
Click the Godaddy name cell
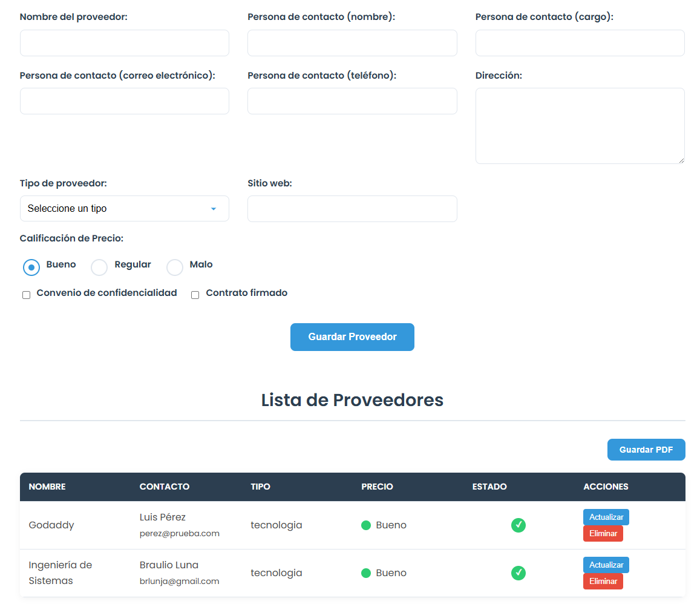pos(51,525)
